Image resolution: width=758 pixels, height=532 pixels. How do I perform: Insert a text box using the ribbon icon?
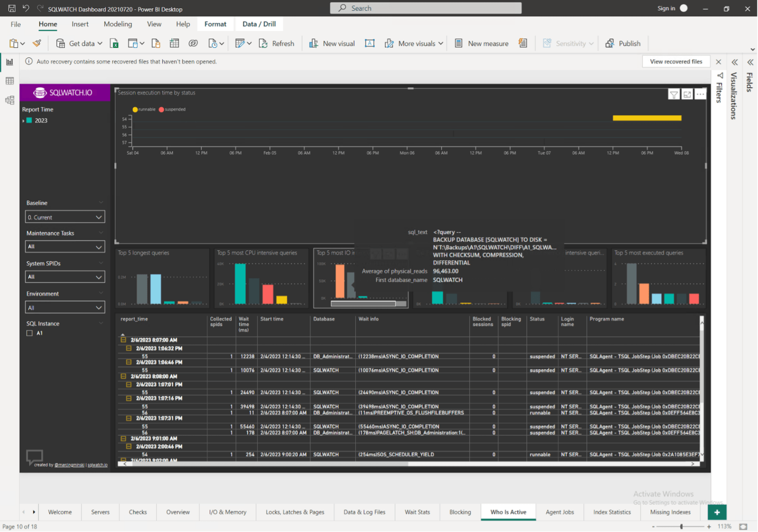[370, 43]
